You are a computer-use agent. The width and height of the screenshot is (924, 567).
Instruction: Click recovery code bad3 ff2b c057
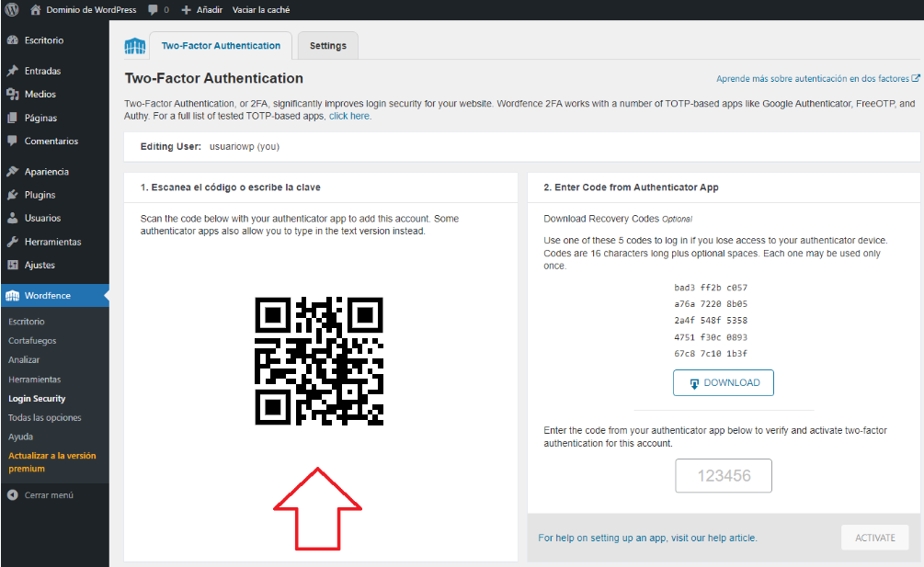(x=711, y=288)
